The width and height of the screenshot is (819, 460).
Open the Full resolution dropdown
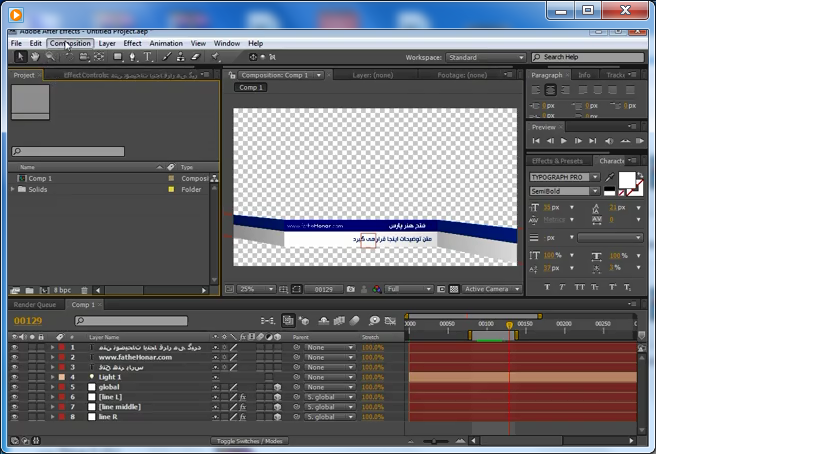click(409, 289)
